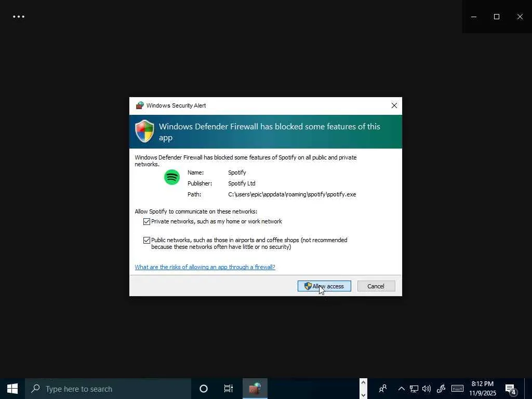Viewport: 532px width, 399px height.
Task: Minimize the background Spotify window
Action: (474, 17)
